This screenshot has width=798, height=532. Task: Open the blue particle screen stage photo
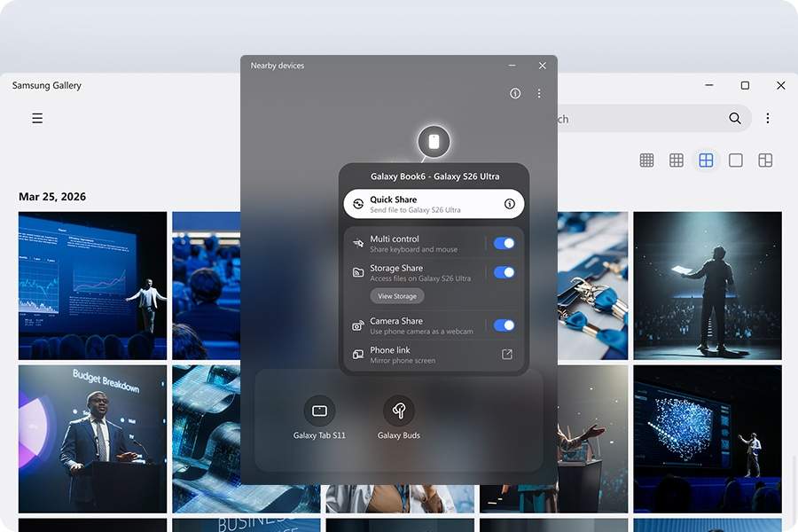[x=708, y=439]
